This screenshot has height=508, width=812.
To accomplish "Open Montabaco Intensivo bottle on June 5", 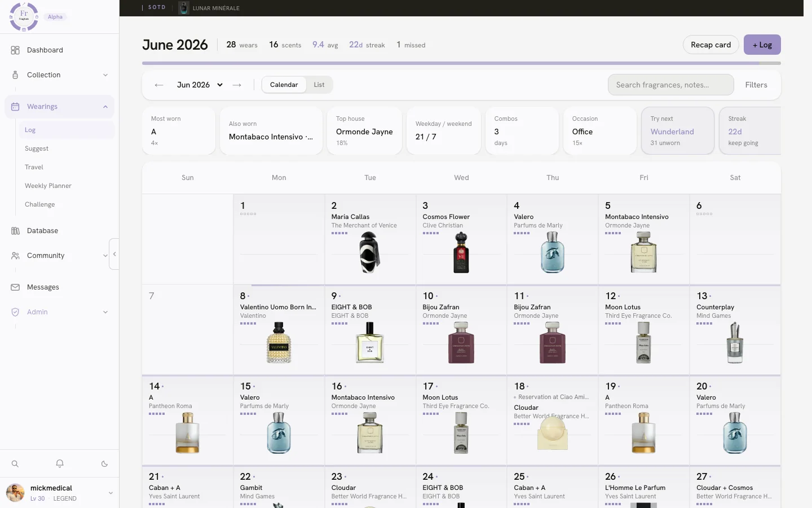I will tap(643, 253).
